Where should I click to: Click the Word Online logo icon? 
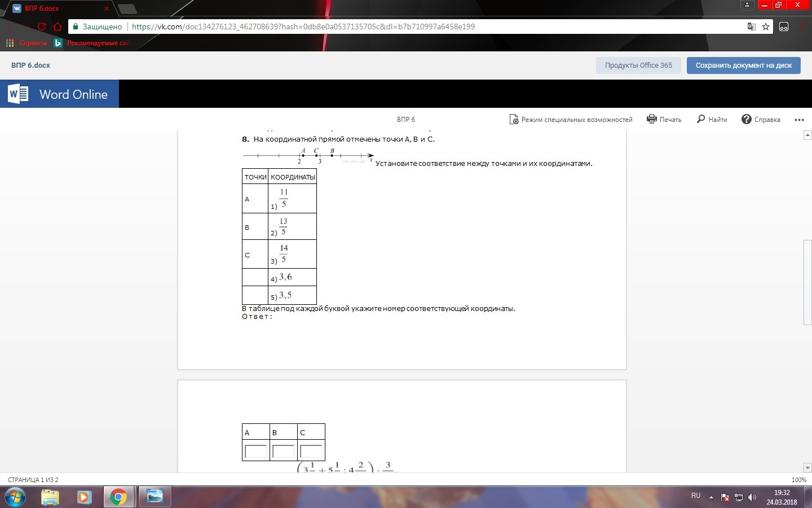pyautogui.click(x=18, y=94)
